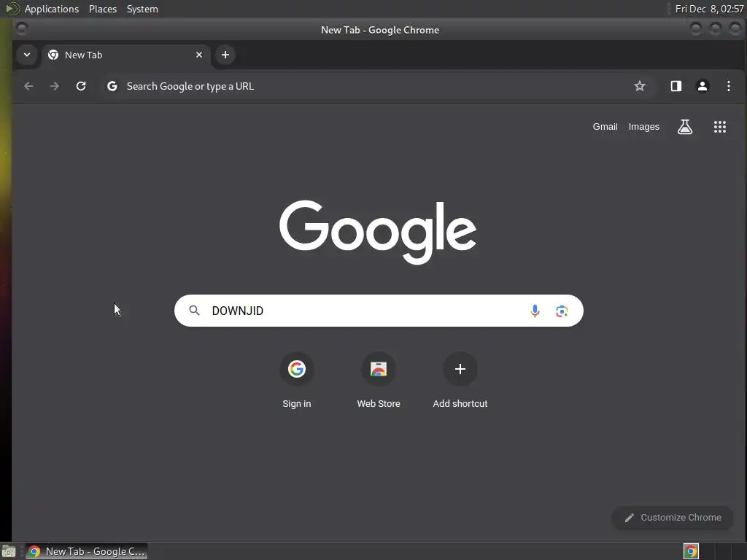
Task: Open the Google apps grid
Action: (720, 127)
